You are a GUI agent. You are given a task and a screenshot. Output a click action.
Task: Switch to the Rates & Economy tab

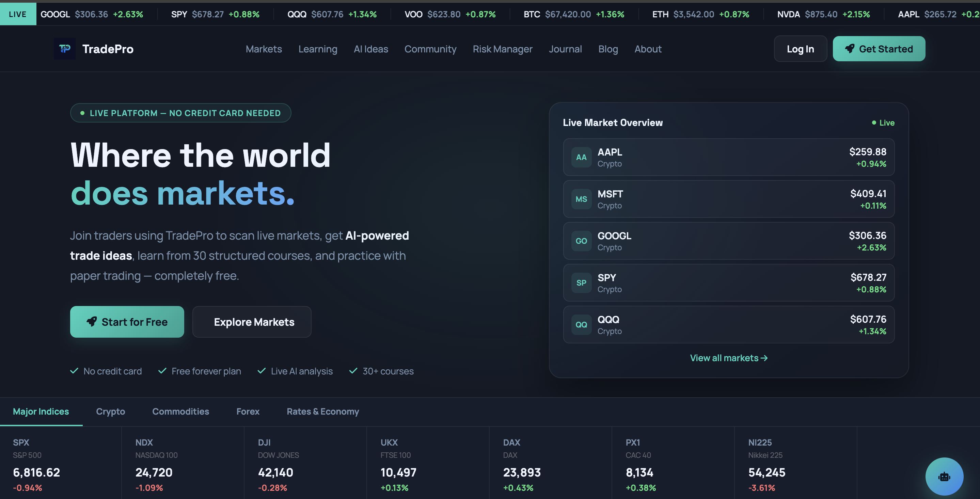pos(322,412)
